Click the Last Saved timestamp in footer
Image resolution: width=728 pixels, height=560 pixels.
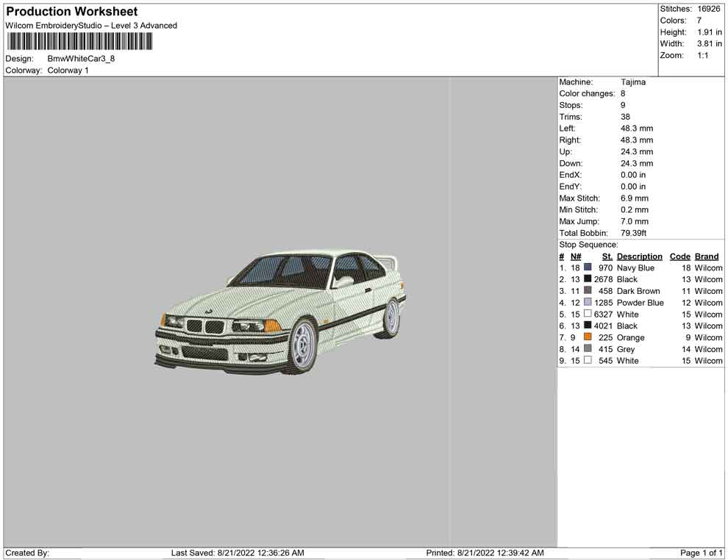point(238,553)
